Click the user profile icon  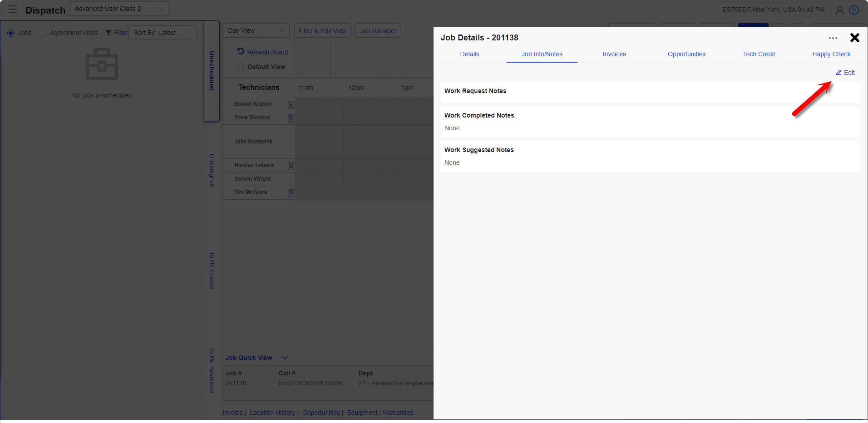[x=839, y=10]
